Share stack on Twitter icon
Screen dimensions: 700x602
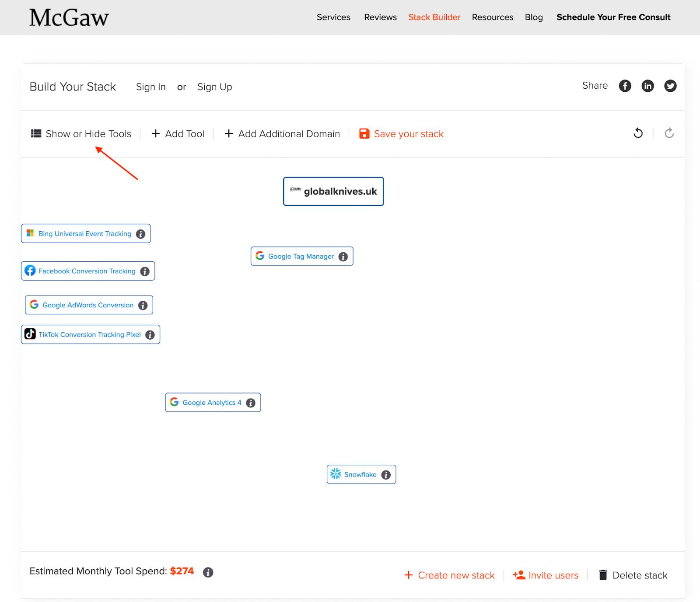[670, 86]
